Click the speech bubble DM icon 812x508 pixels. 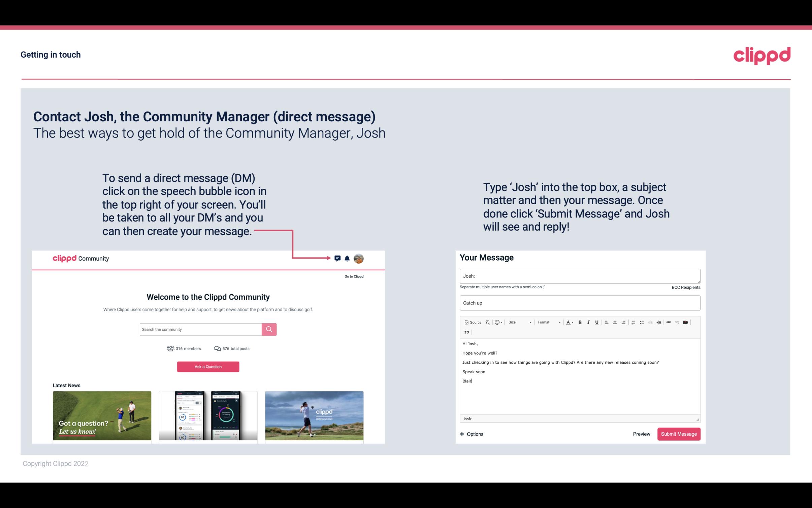click(338, 259)
